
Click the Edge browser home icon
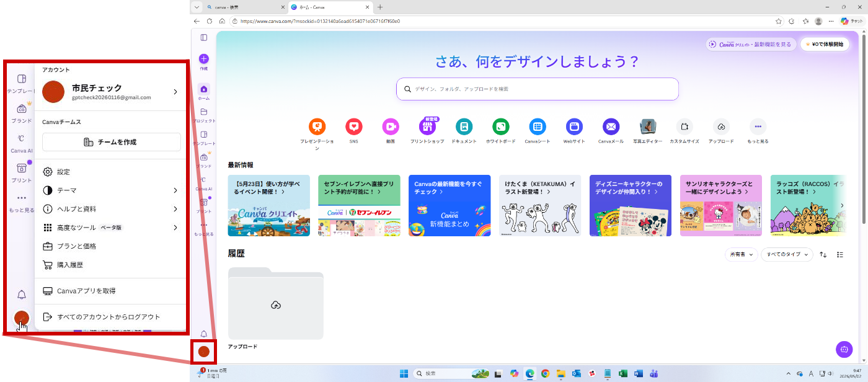pos(222,21)
